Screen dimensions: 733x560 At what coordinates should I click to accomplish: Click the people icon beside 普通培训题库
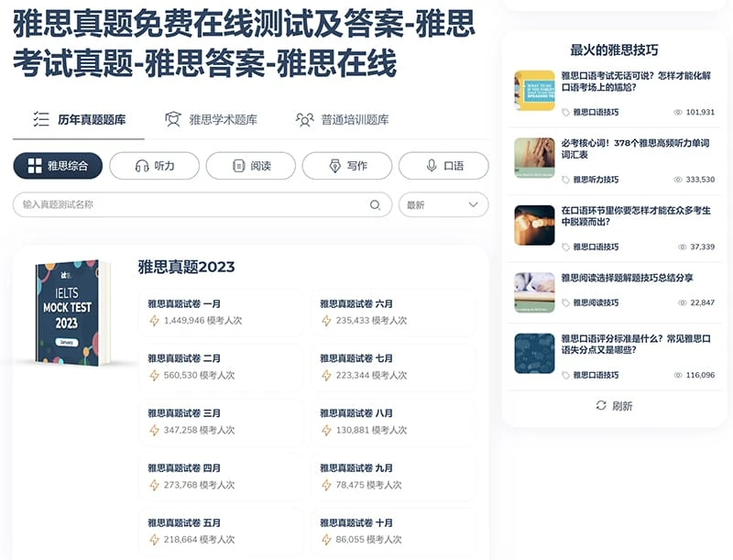pyautogui.click(x=304, y=120)
